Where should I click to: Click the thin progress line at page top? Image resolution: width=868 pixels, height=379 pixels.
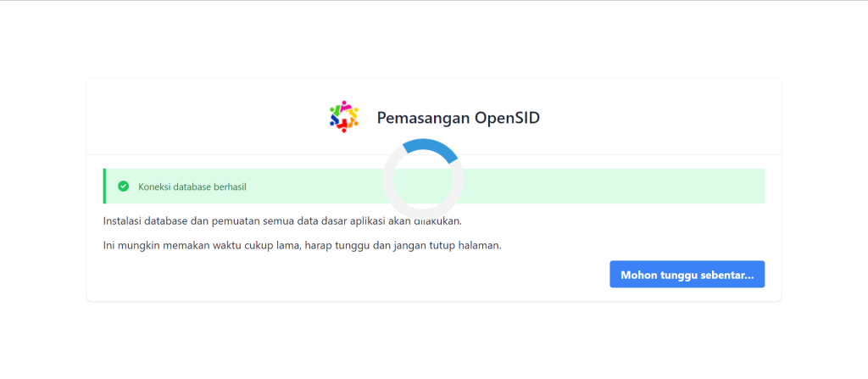coord(434,1)
